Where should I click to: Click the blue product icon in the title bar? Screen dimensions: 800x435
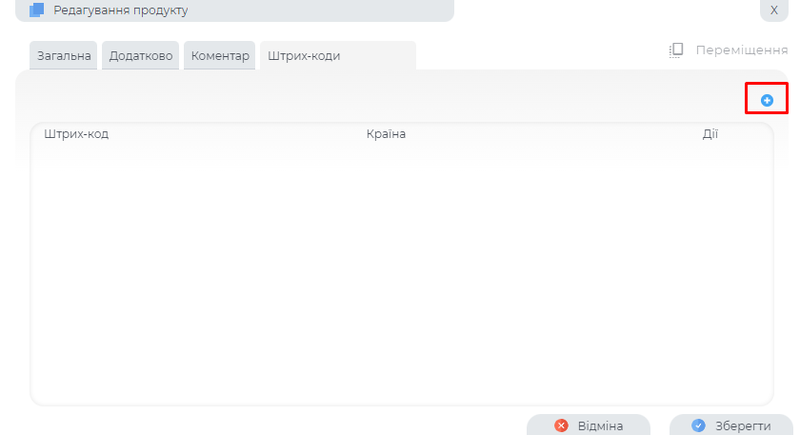(x=37, y=10)
